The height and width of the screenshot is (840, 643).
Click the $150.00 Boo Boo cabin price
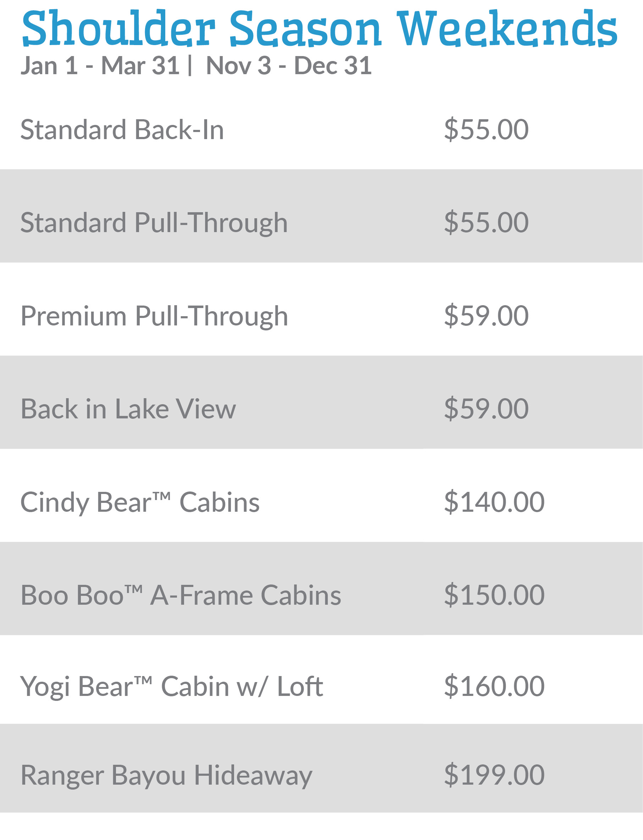tap(494, 595)
